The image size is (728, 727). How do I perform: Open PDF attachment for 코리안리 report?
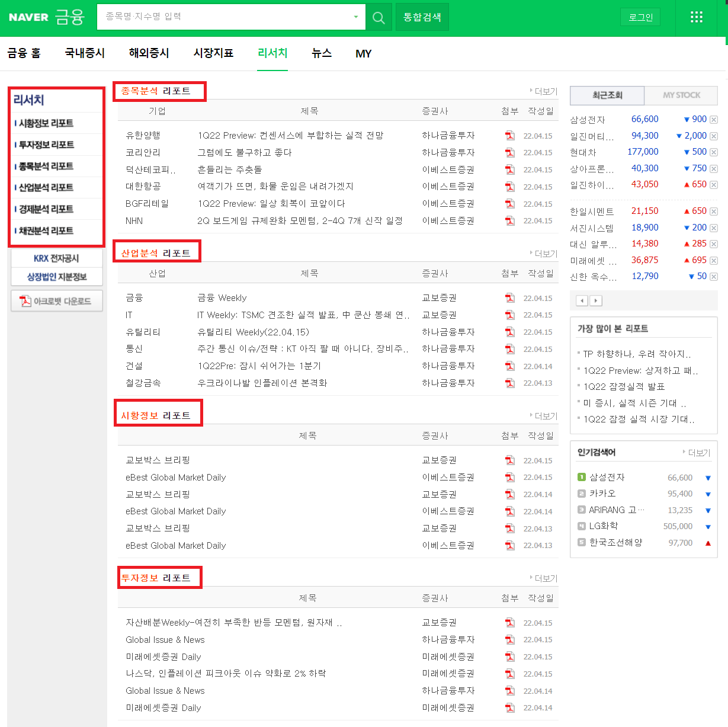509,153
